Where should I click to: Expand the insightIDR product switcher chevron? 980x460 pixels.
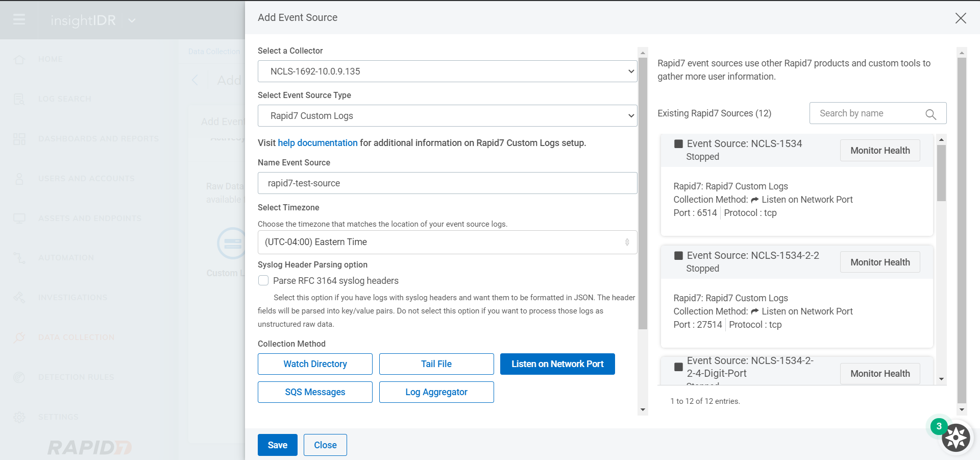coord(132,20)
